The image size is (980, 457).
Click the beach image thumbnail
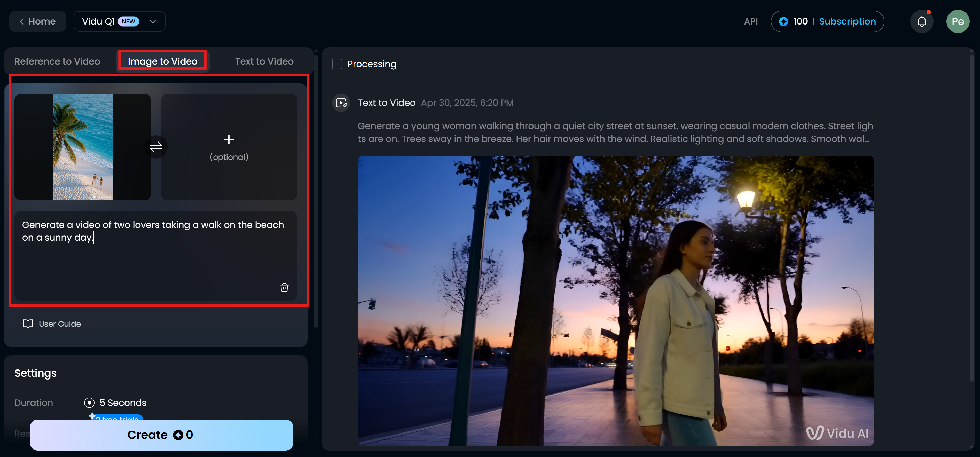83,147
